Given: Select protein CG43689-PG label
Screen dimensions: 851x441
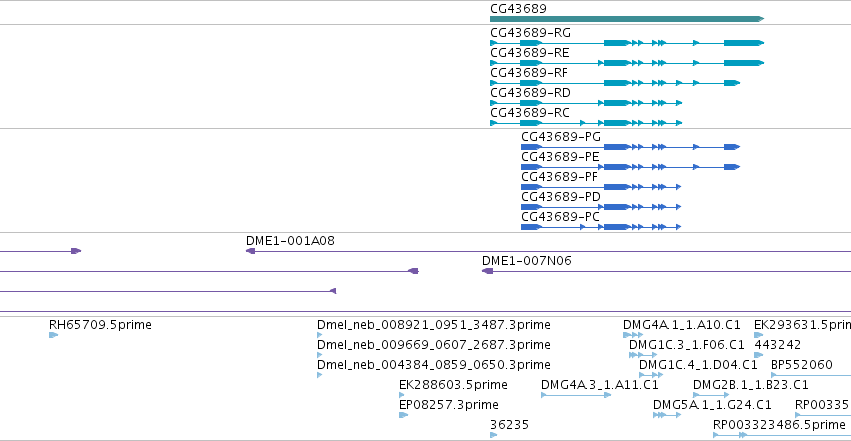Looking at the screenshot, I should 561,137.
